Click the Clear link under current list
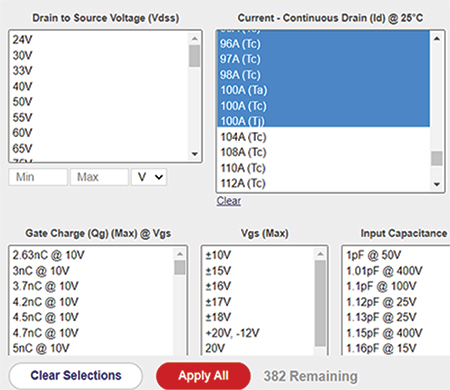The width and height of the screenshot is (450, 390). 229,201
